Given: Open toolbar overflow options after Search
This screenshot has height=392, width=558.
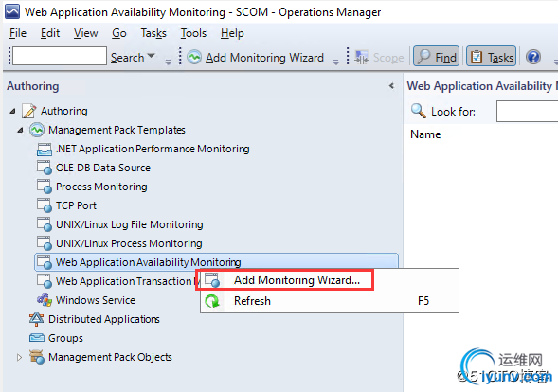Looking at the screenshot, I should [x=168, y=62].
